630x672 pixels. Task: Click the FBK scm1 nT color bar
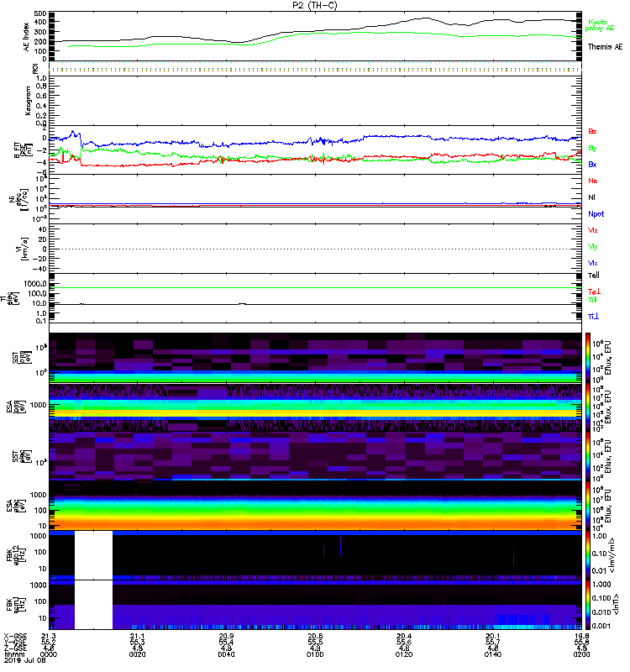[x=588, y=605]
